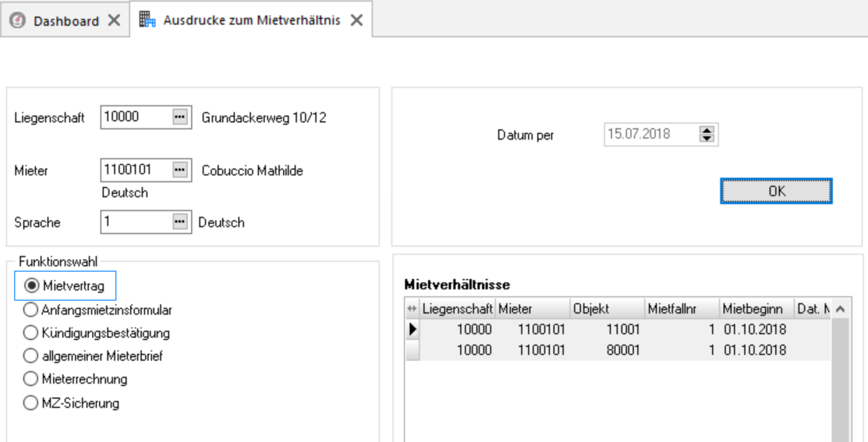The height and width of the screenshot is (442, 868).
Task: Choose the Anfangsmietzinsformular radio option
Action: [98, 310]
